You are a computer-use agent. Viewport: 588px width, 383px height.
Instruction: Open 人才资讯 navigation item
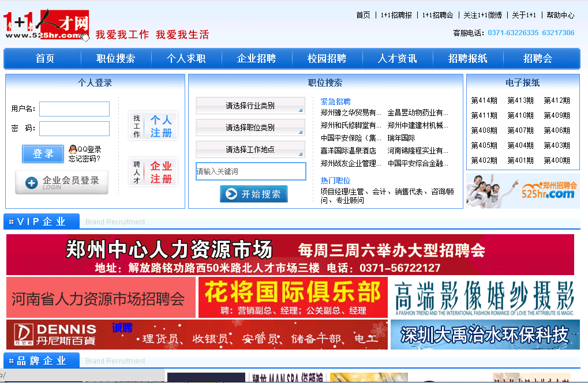398,58
